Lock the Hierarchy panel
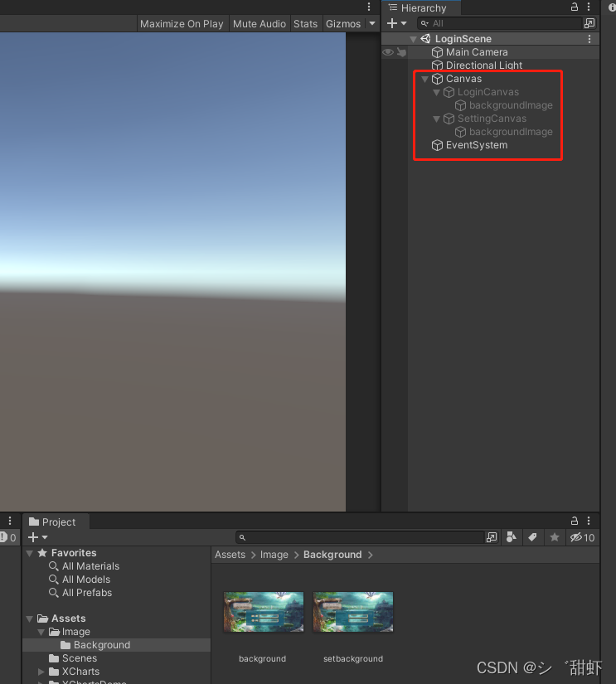 [x=575, y=7]
